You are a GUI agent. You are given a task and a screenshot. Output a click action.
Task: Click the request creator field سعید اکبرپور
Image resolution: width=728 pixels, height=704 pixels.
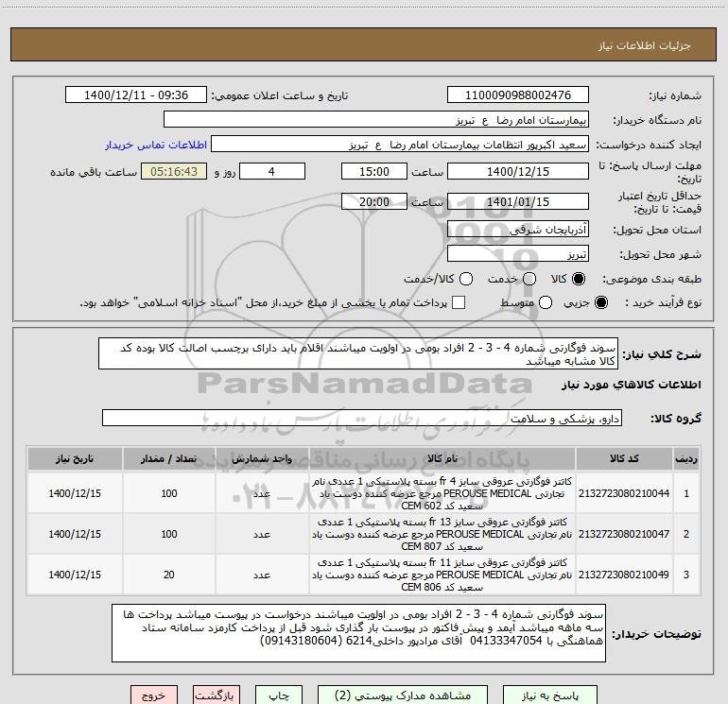tap(400, 145)
